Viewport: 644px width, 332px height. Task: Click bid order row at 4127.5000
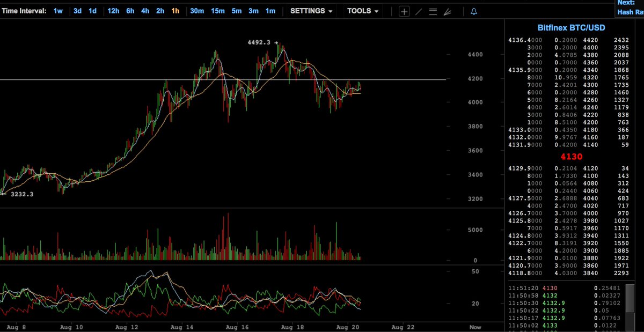click(x=568, y=199)
